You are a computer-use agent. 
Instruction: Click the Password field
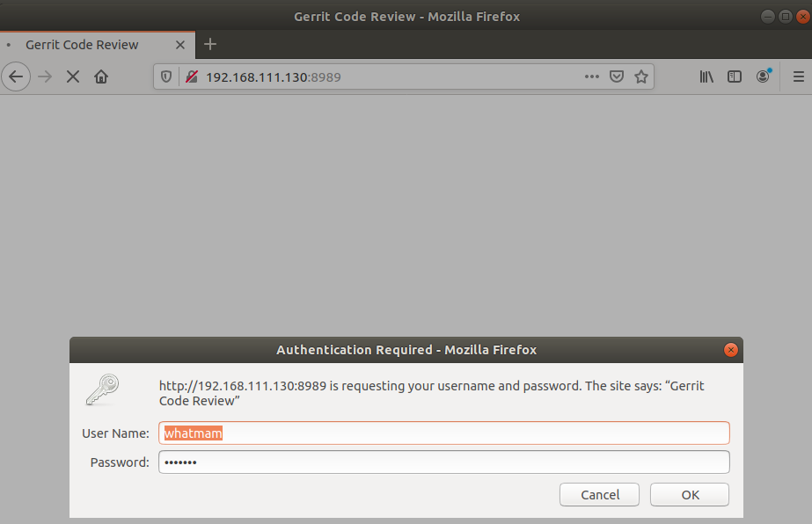coord(443,462)
